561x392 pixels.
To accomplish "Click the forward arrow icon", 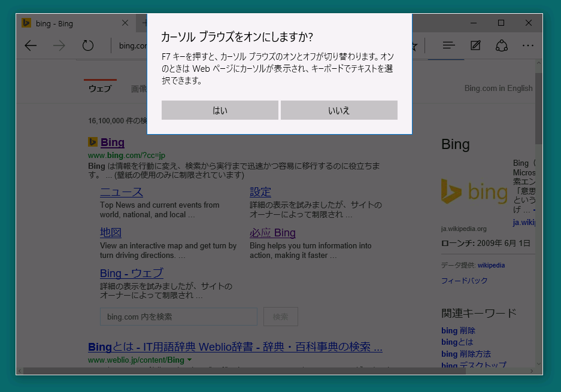I will (x=59, y=45).
